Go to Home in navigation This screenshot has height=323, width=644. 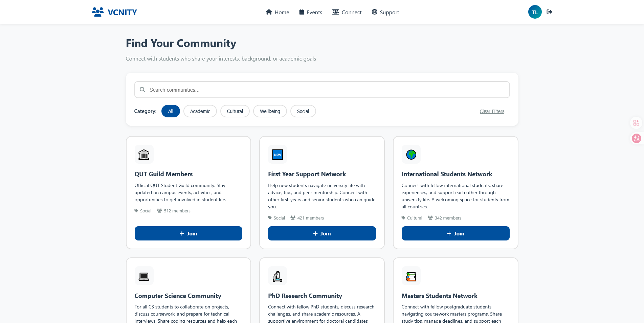(277, 12)
